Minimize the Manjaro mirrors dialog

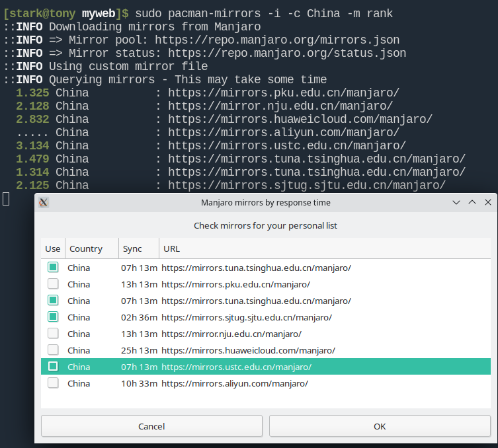point(456,202)
